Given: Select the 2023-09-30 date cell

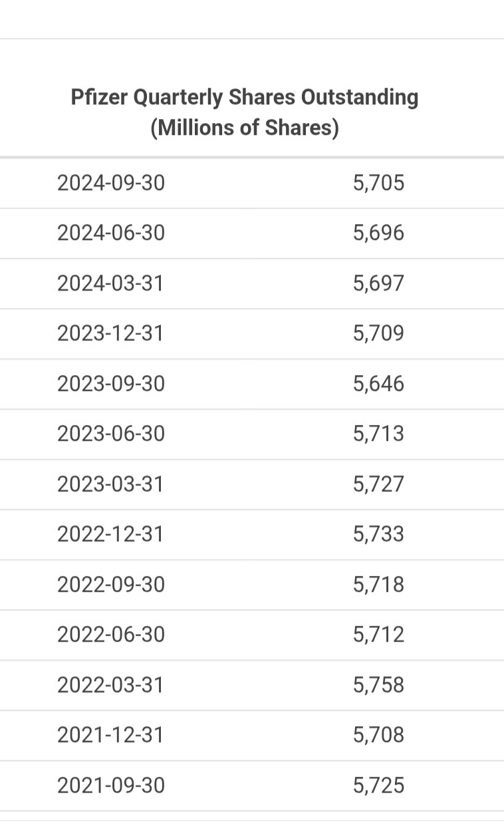Looking at the screenshot, I should [111, 384].
